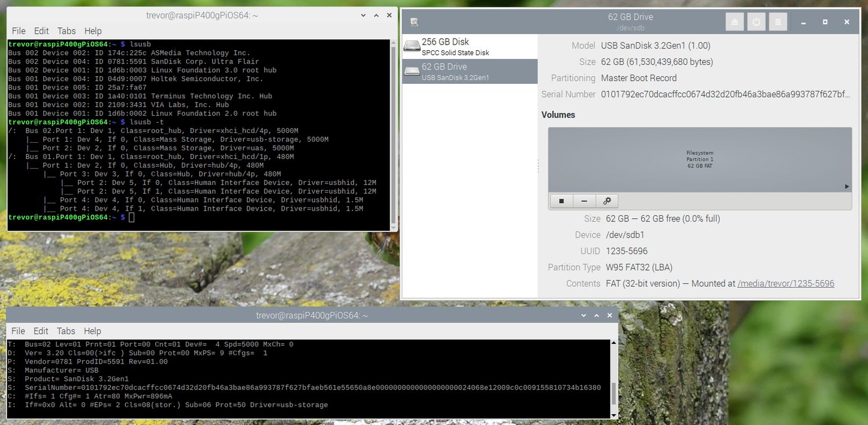
Task: Click the 'Manufacturer= USB' line
Action: 53,370
